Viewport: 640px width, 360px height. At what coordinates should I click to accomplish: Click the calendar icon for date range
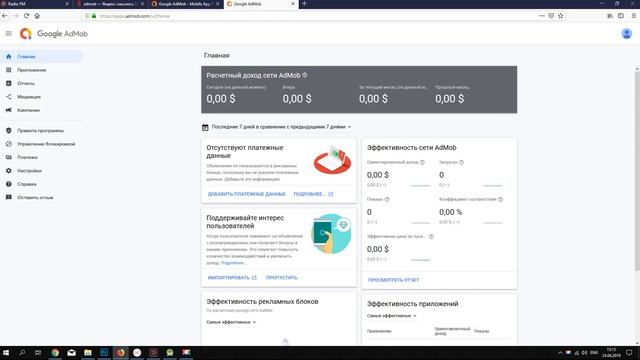pyautogui.click(x=205, y=127)
